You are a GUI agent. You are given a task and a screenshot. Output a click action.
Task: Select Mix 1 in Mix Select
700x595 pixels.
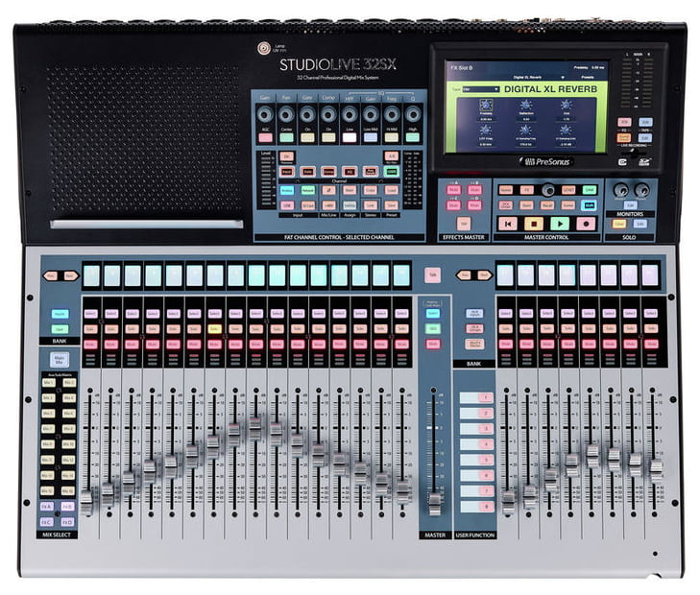(48, 383)
